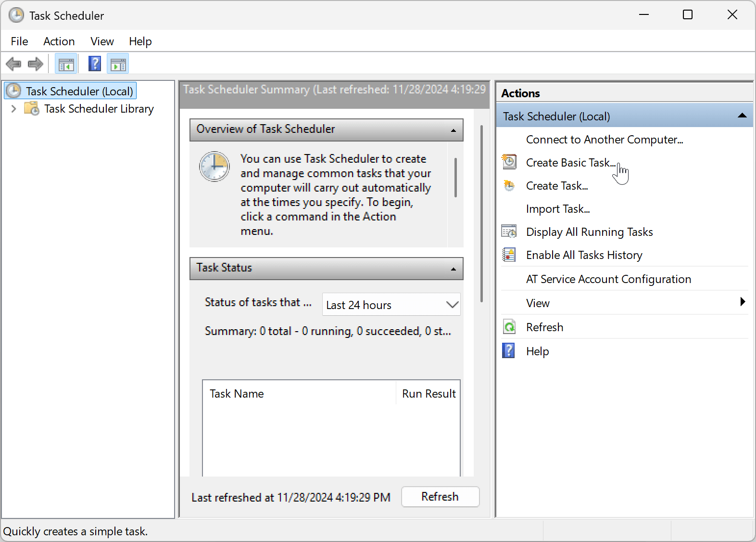Click Create Task... action

pyautogui.click(x=557, y=186)
